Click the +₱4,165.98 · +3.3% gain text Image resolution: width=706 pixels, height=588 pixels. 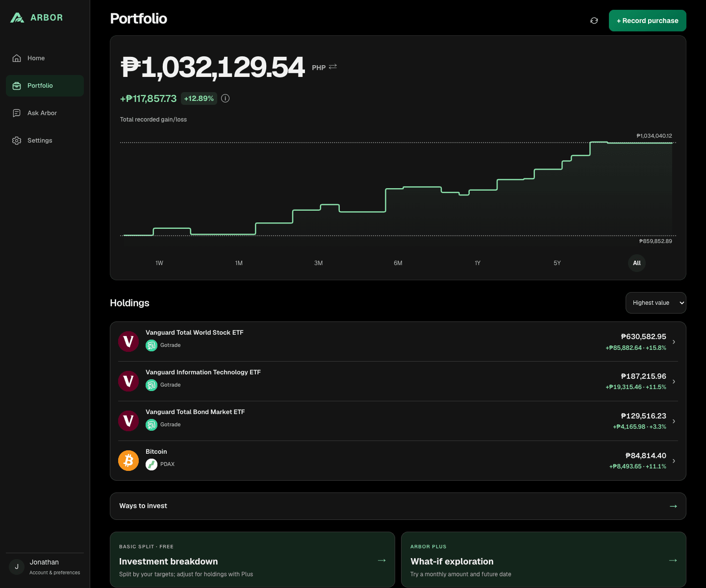coord(639,427)
